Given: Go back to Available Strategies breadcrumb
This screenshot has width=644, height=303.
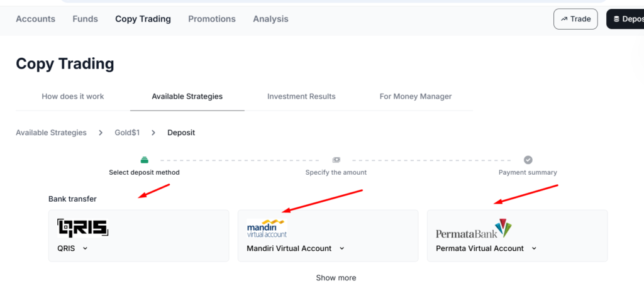Looking at the screenshot, I should pyautogui.click(x=51, y=133).
